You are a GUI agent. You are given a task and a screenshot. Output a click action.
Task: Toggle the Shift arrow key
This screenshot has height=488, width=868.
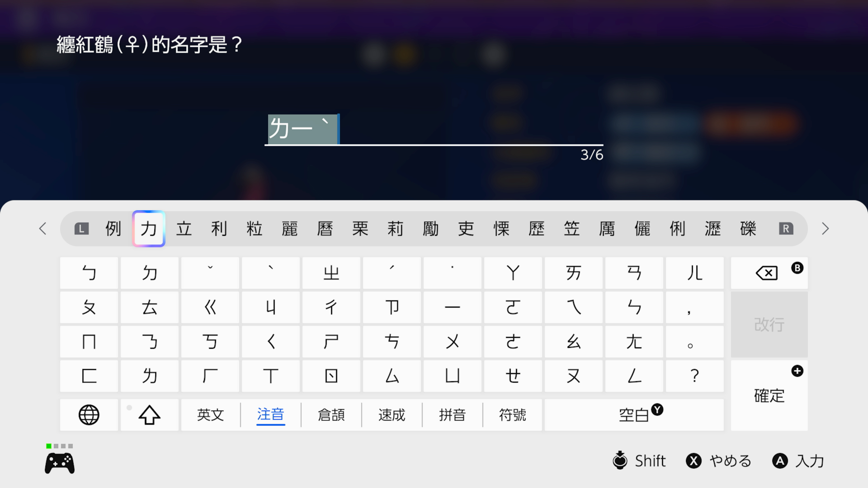[150, 414]
